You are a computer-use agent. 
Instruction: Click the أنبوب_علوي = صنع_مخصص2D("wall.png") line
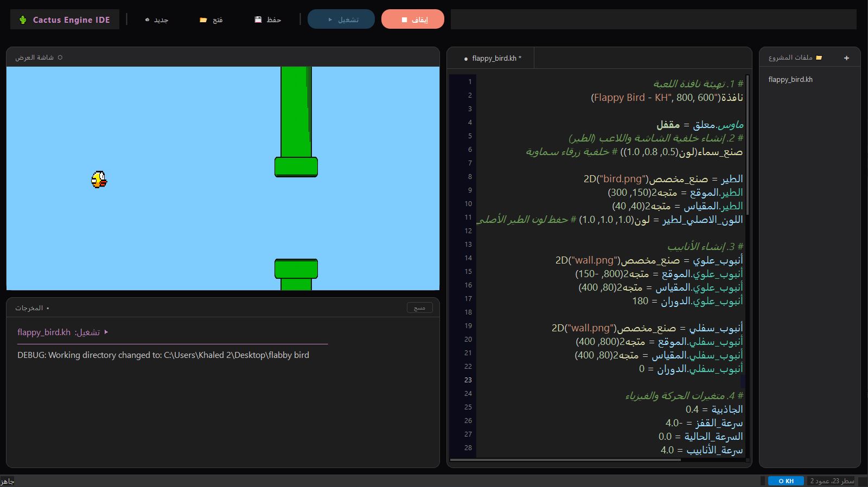(649, 260)
